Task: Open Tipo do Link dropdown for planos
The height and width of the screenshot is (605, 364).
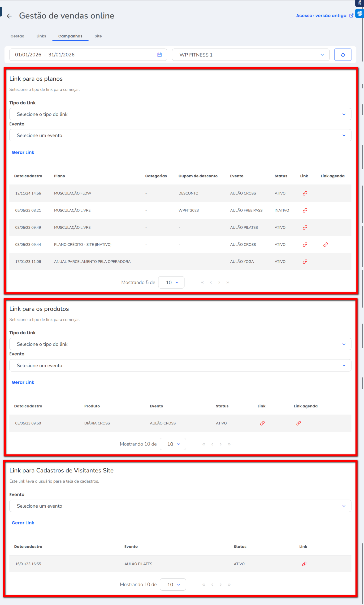Action: click(180, 114)
